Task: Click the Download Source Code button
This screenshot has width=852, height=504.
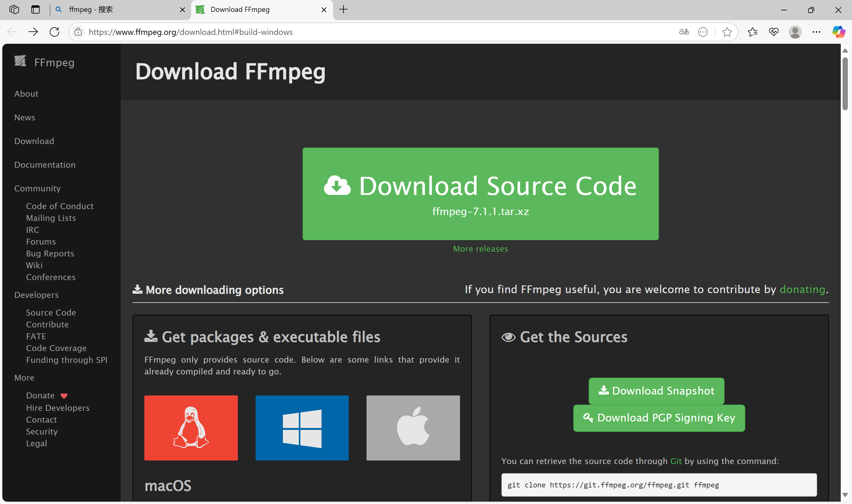Action: coord(480,194)
